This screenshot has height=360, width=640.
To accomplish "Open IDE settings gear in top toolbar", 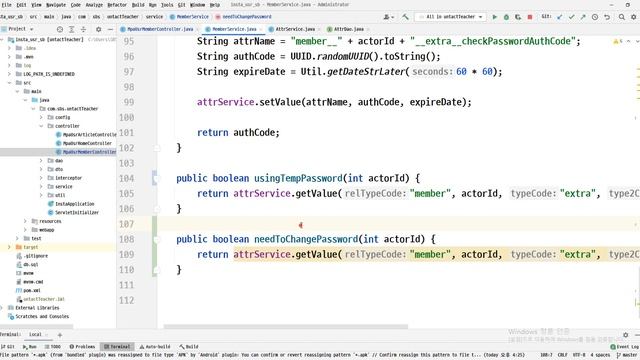I will pos(633,17).
